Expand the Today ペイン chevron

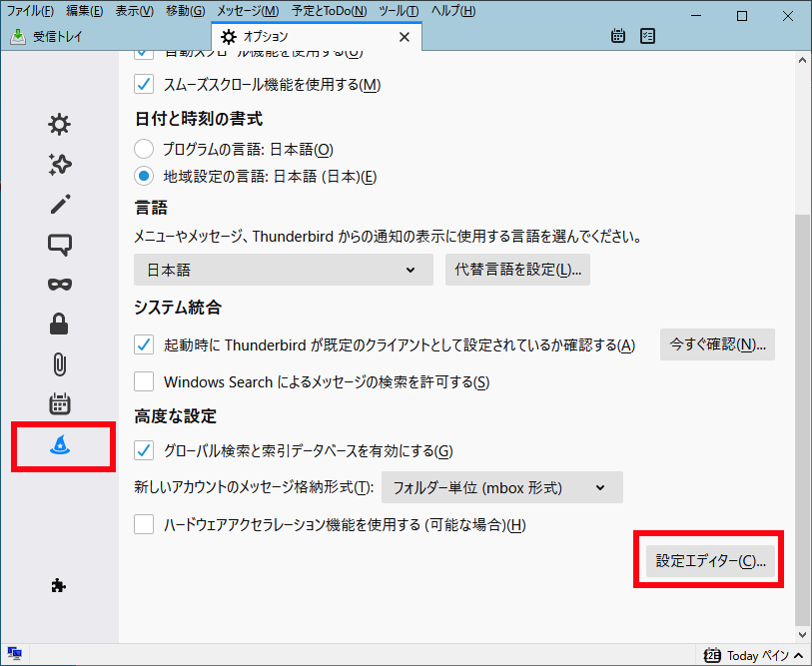coord(798,656)
